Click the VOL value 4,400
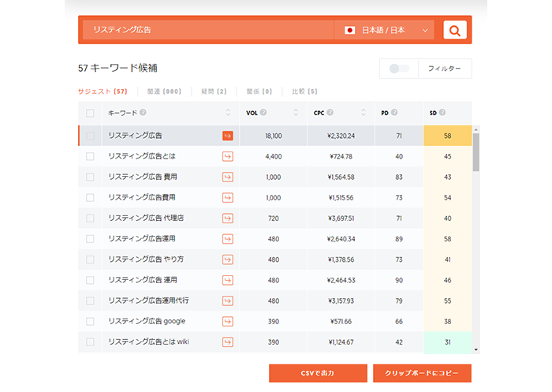Screen dimensions: 552x392 point(274,156)
